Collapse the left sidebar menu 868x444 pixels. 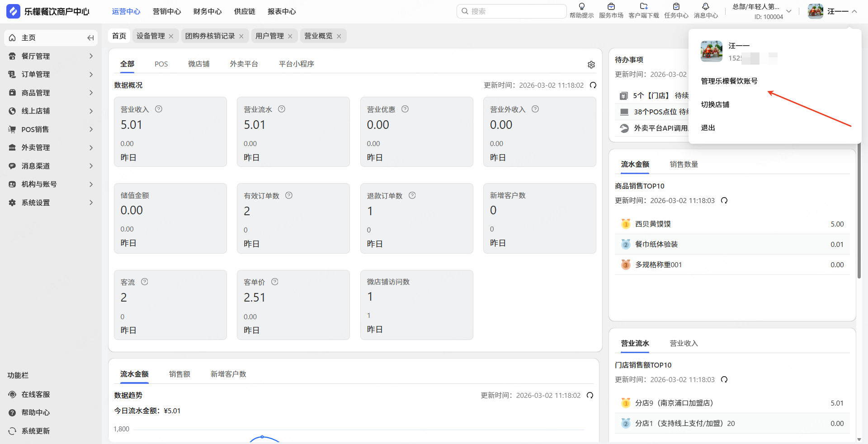[90, 38]
